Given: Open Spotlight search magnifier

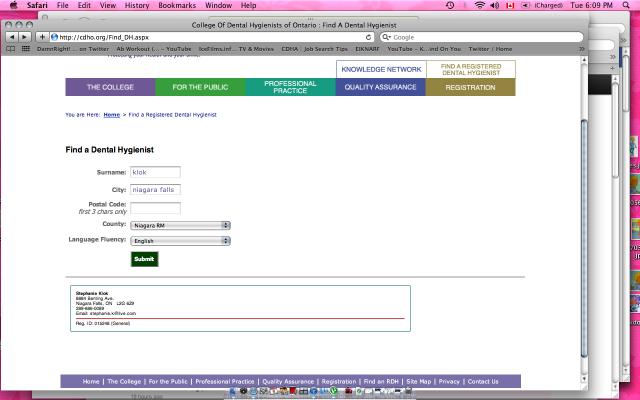Looking at the screenshot, I should coord(626,5).
